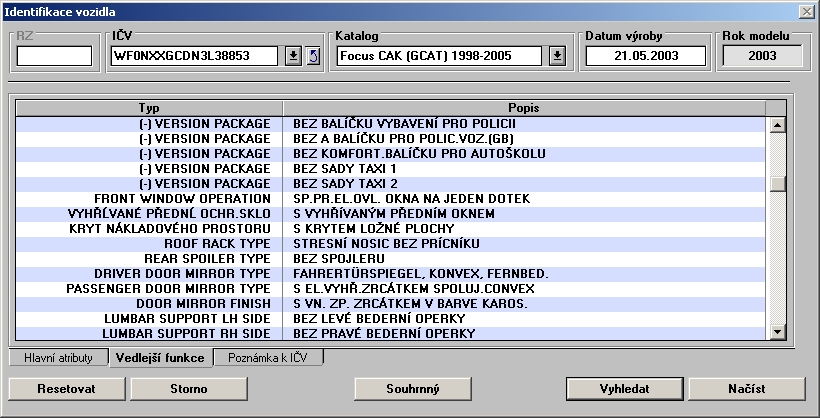Click the Popis column header
820x418 pixels.
[x=524, y=107]
